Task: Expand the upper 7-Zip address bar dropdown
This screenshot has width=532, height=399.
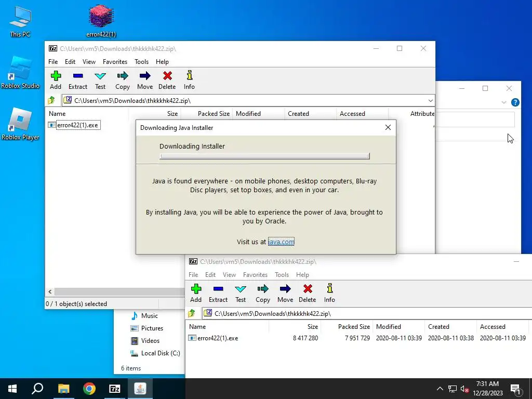Action: (431, 100)
